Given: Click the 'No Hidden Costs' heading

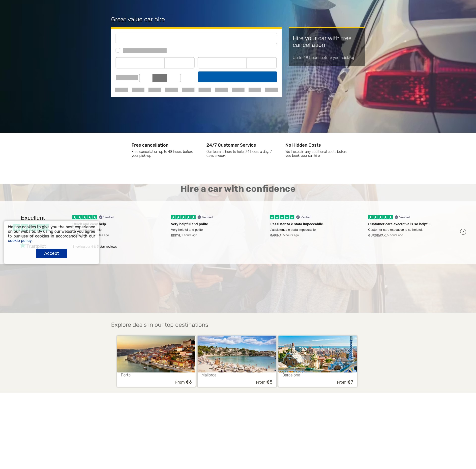Looking at the screenshot, I should [x=303, y=145].
